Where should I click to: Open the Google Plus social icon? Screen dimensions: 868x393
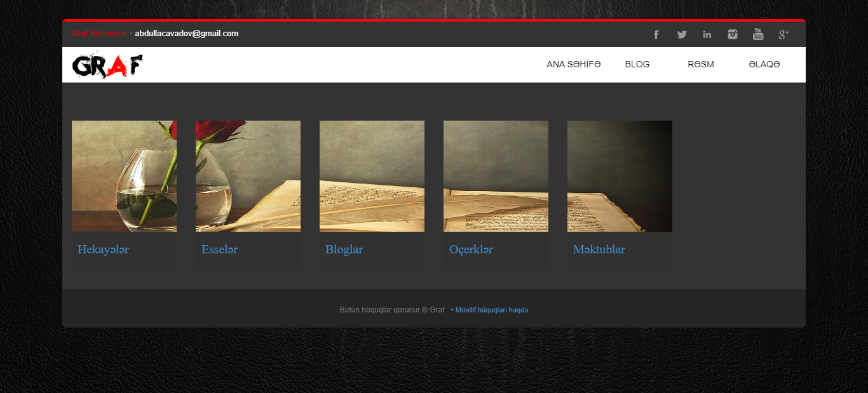[783, 34]
